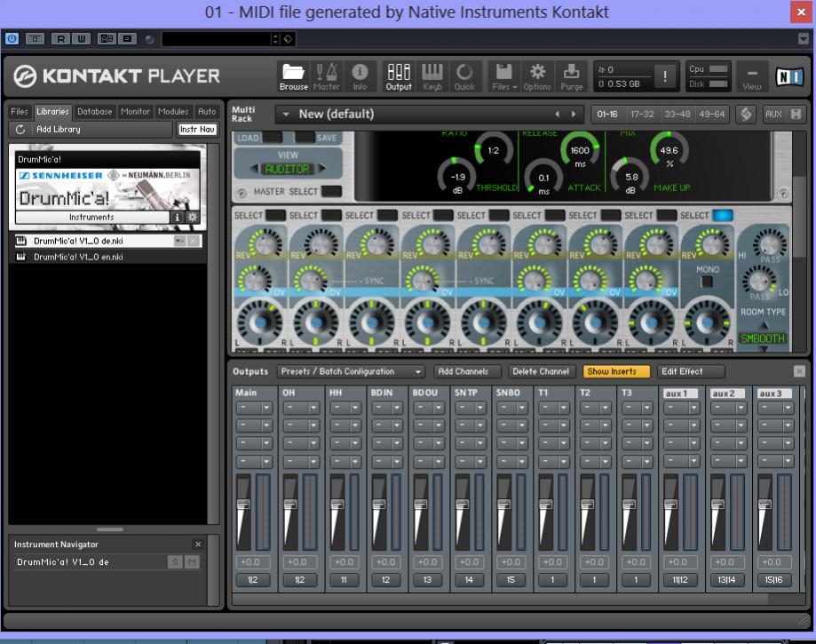Solo the DrumMic'a! instrument in navigator
The width and height of the screenshot is (816, 644).
[x=176, y=562]
